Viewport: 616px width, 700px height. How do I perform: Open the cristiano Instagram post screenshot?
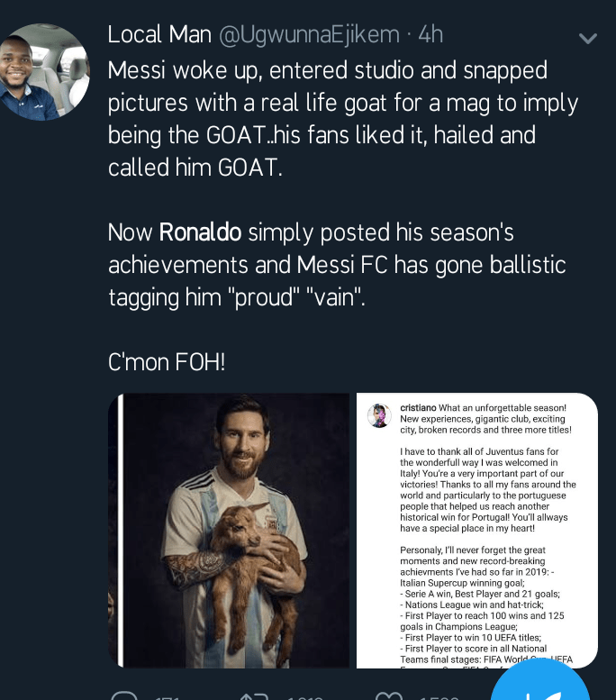(x=477, y=530)
